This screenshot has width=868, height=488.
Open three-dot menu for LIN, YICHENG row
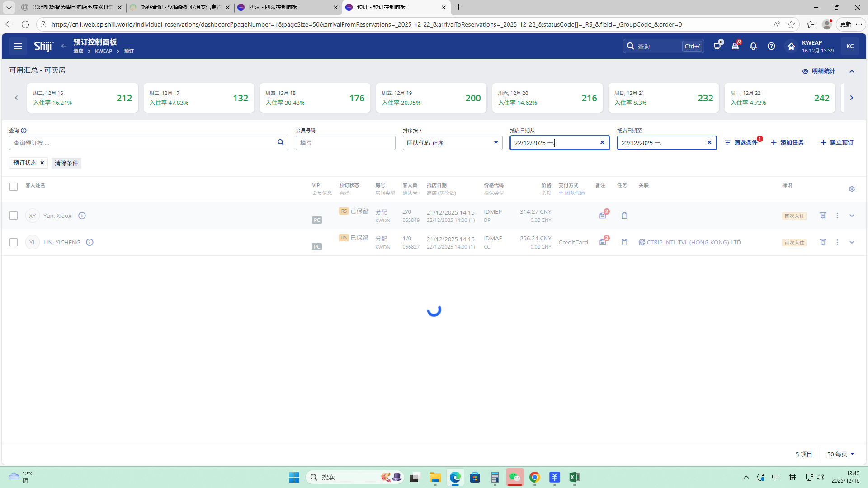click(837, 242)
